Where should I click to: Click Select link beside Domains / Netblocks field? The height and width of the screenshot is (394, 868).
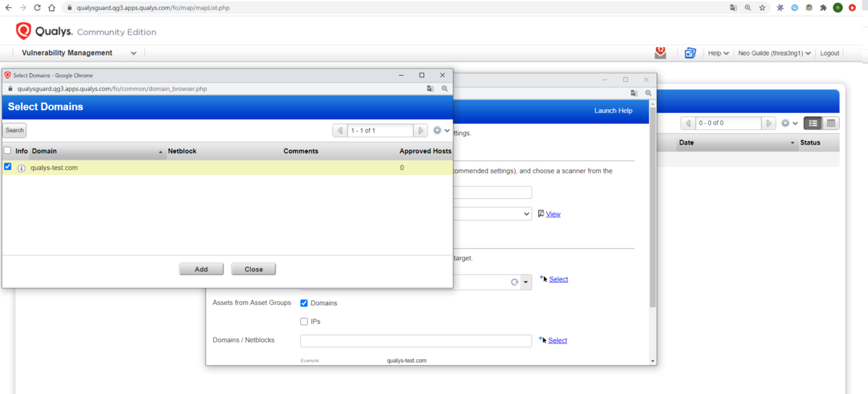[558, 341]
